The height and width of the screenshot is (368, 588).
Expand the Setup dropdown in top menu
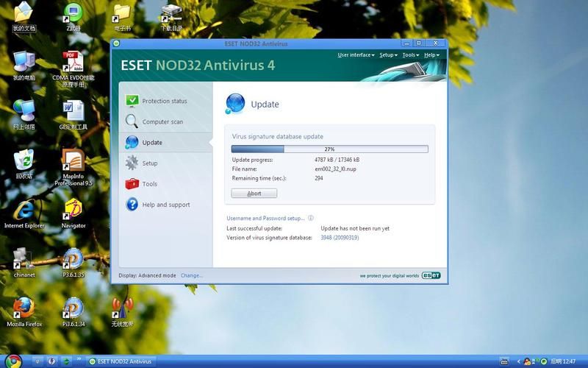[388, 55]
